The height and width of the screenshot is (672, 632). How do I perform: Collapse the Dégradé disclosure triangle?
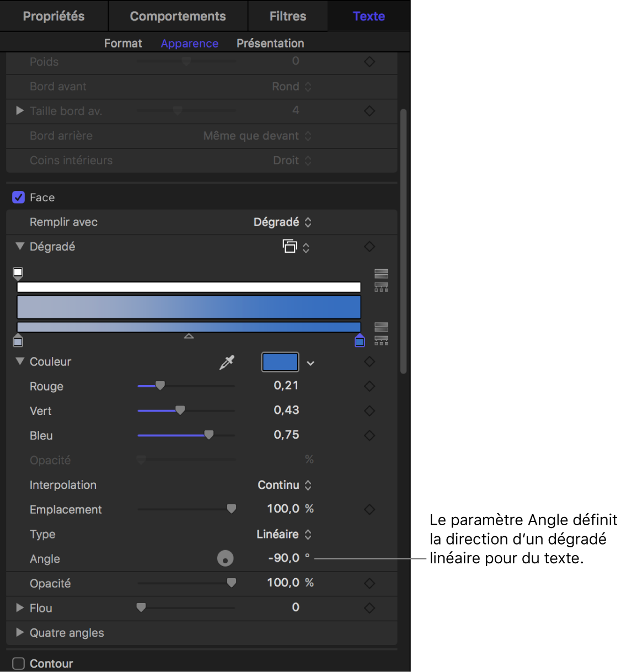click(20, 246)
